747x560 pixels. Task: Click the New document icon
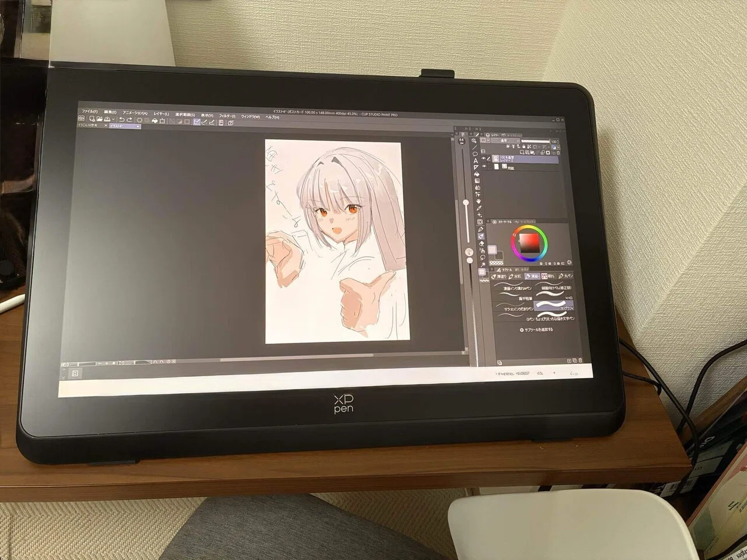point(92,119)
